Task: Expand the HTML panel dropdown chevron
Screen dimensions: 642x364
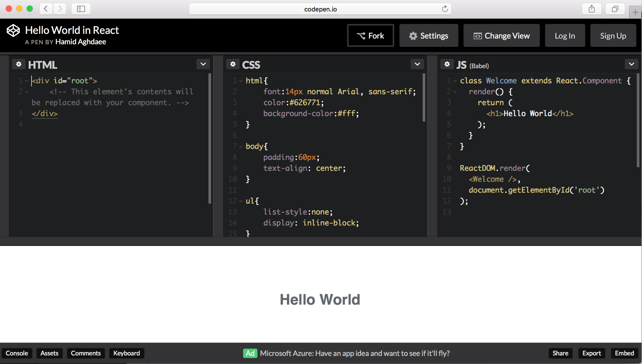Action: [x=203, y=64]
